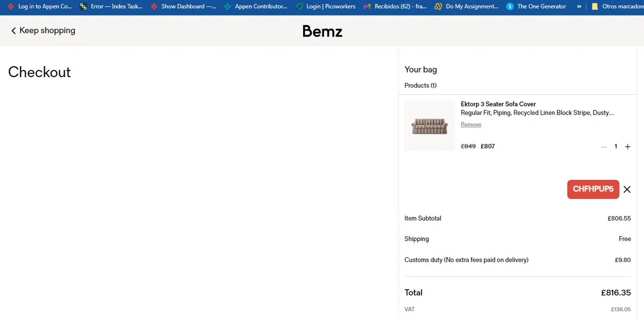Click the Total amount £816.35
644x319 pixels.
pyautogui.click(x=616, y=293)
